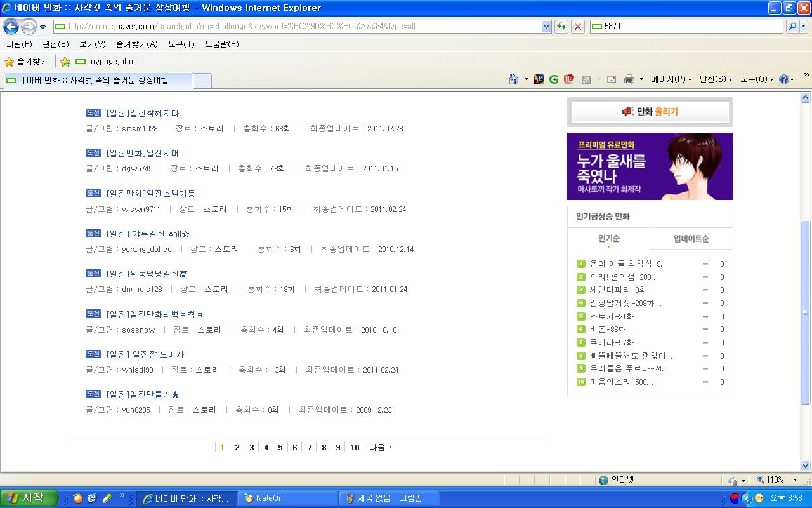Open the mypage.nhn favorites link
The image size is (812, 508).
click(104, 62)
